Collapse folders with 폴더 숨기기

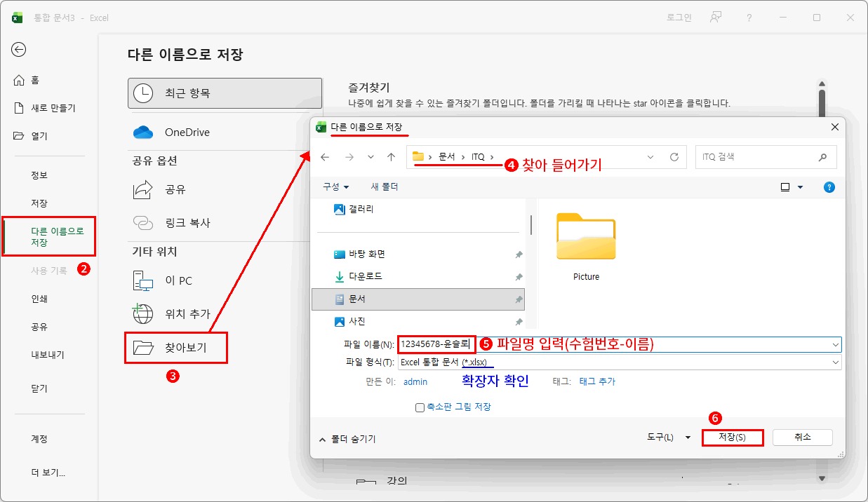tap(347, 439)
